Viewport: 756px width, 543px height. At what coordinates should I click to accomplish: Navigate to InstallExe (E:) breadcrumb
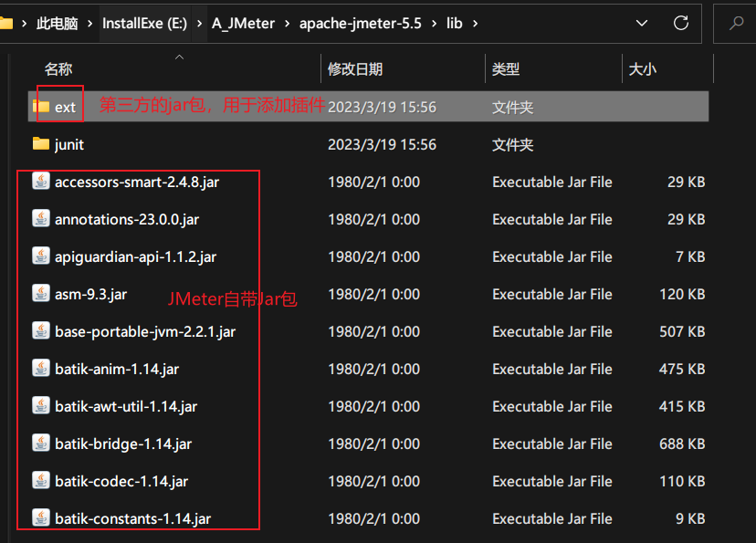(x=144, y=23)
